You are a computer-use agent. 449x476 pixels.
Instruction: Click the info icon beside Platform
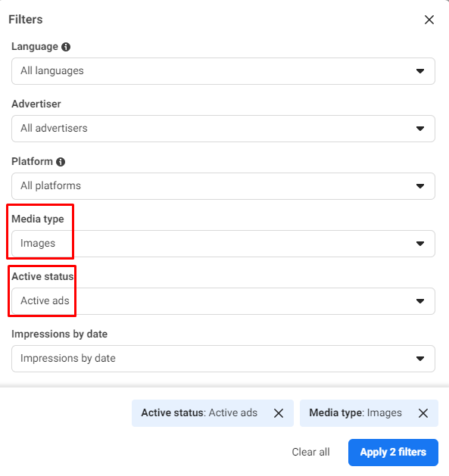[x=61, y=162]
